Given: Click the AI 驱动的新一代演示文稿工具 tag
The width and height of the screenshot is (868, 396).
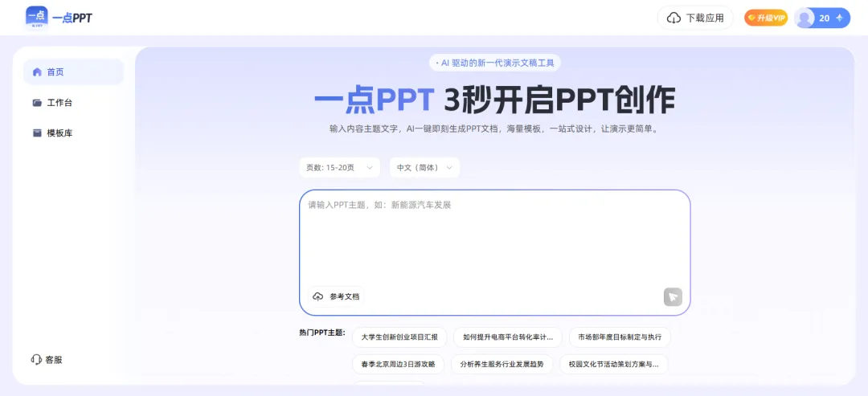Looking at the screenshot, I should tap(495, 63).
